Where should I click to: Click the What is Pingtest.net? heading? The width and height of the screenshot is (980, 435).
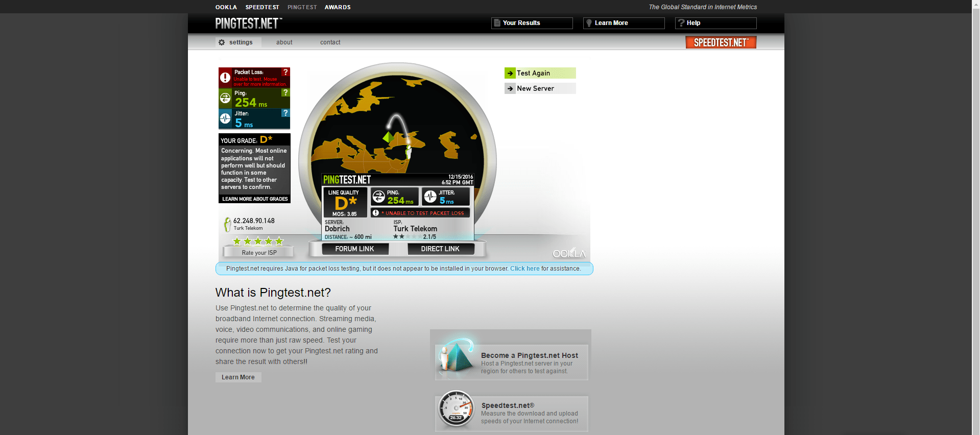(273, 293)
